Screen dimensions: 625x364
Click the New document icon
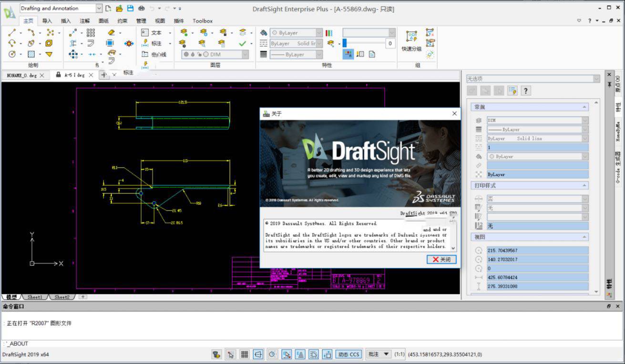(x=108, y=8)
